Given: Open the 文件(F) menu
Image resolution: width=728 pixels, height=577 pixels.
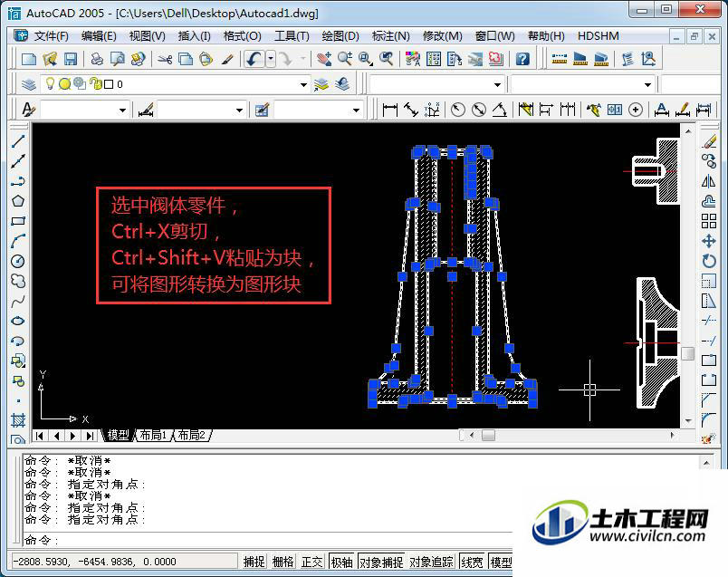Looking at the screenshot, I should coord(51,35).
